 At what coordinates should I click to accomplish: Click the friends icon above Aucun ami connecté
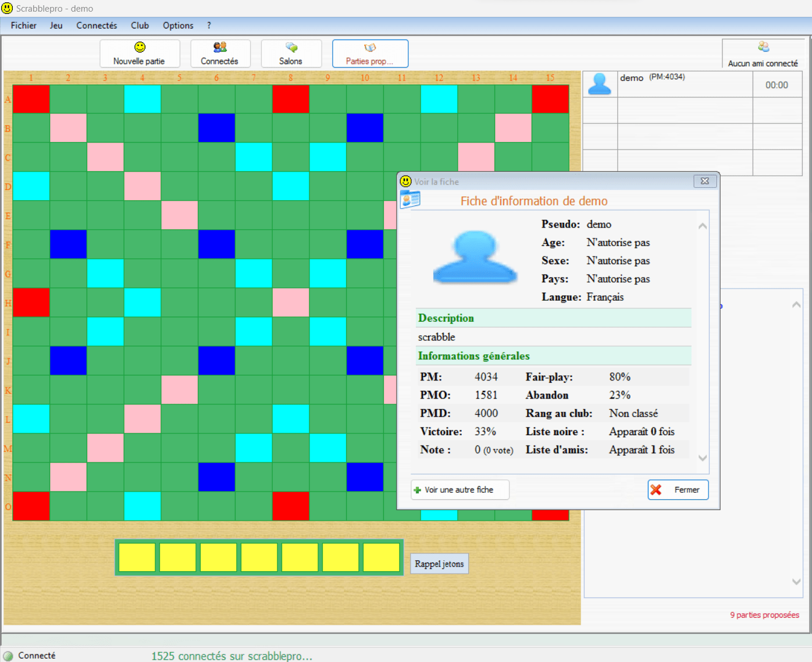763,47
